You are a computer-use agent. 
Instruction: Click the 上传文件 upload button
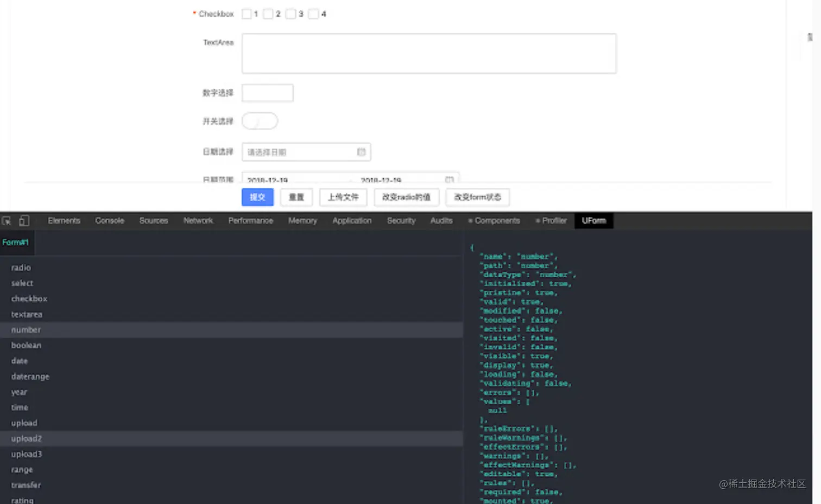tap(343, 197)
